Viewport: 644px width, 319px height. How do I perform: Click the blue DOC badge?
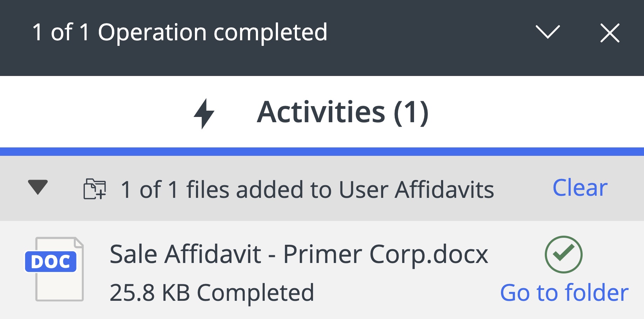(51, 262)
